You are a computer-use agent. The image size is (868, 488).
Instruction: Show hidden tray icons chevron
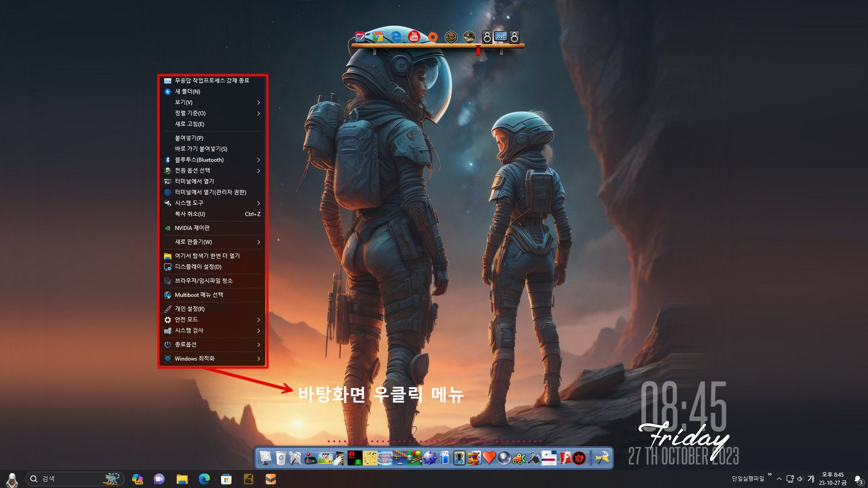click(x=779, y=479)
